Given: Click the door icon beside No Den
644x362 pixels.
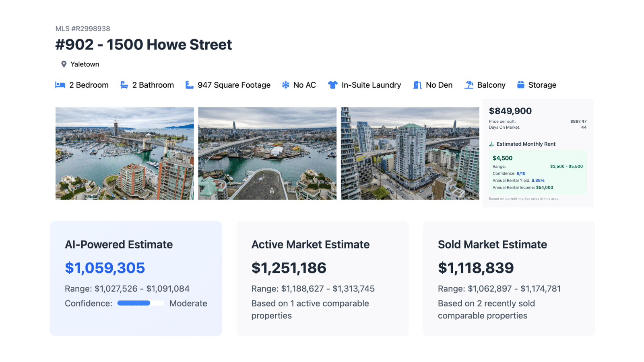Looking at the screenshot, I should coord(417,85).
